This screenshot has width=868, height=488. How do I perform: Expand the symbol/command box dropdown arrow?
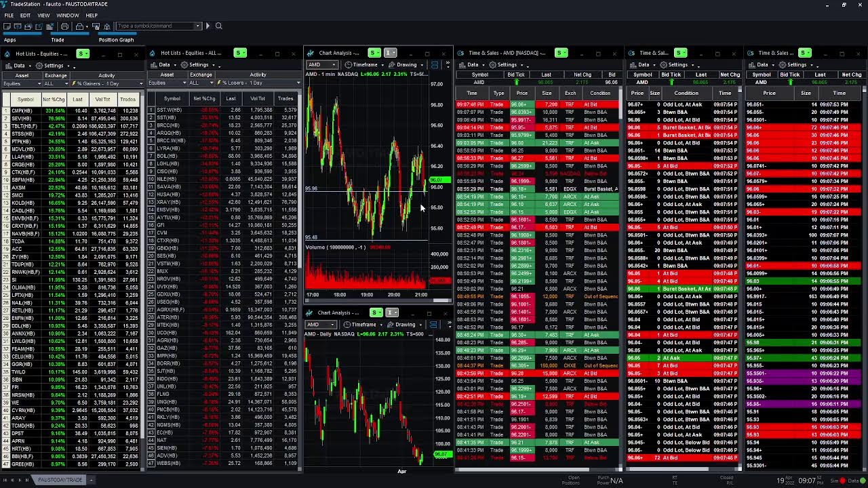(198, 26)
